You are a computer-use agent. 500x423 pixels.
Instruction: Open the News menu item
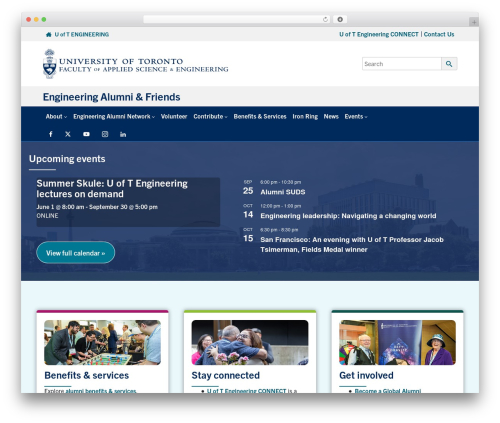331,116
